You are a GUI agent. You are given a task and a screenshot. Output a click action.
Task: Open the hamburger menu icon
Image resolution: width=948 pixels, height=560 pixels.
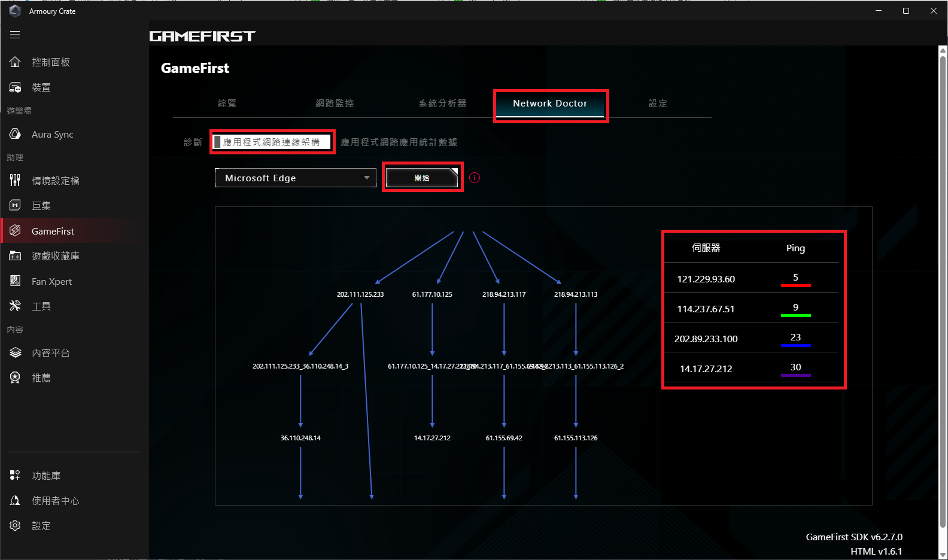(15, 35)
